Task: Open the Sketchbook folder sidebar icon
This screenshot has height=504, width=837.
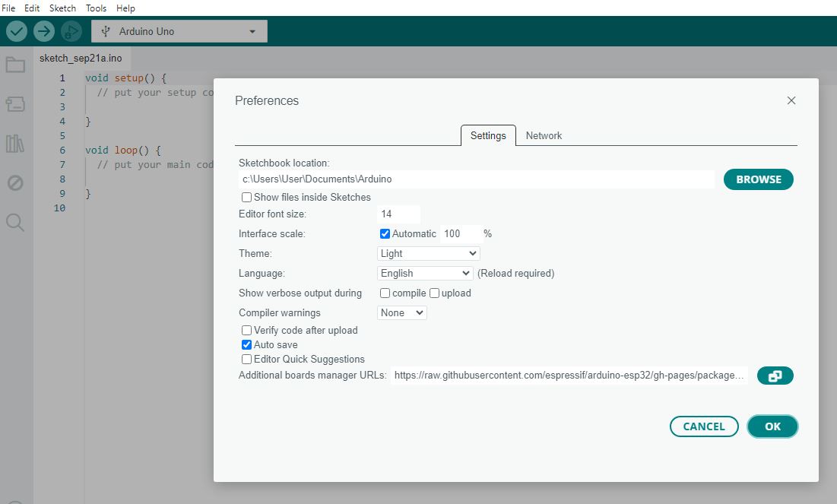Action: (15, 65)
